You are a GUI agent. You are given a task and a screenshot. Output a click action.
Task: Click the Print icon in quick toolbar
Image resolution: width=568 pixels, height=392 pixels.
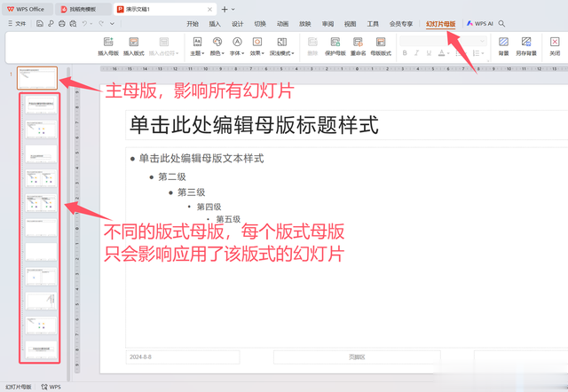coord(62,24)
